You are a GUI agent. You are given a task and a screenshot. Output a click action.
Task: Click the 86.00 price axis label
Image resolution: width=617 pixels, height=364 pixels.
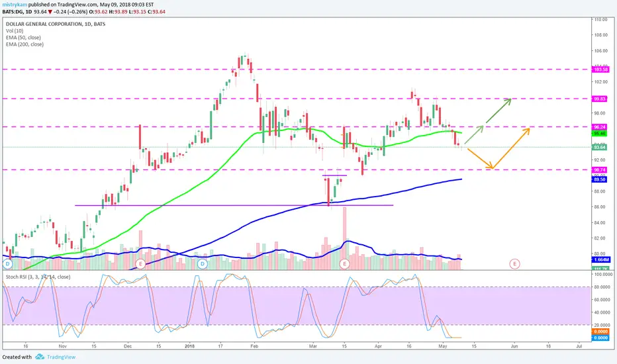coord(600,207)
